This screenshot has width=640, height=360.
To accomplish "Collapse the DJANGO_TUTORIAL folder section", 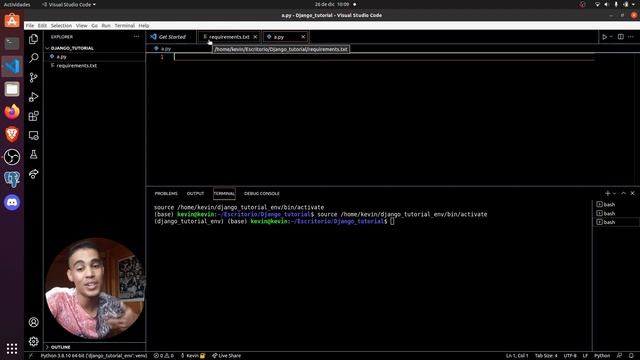I will [x=94, y=48].
